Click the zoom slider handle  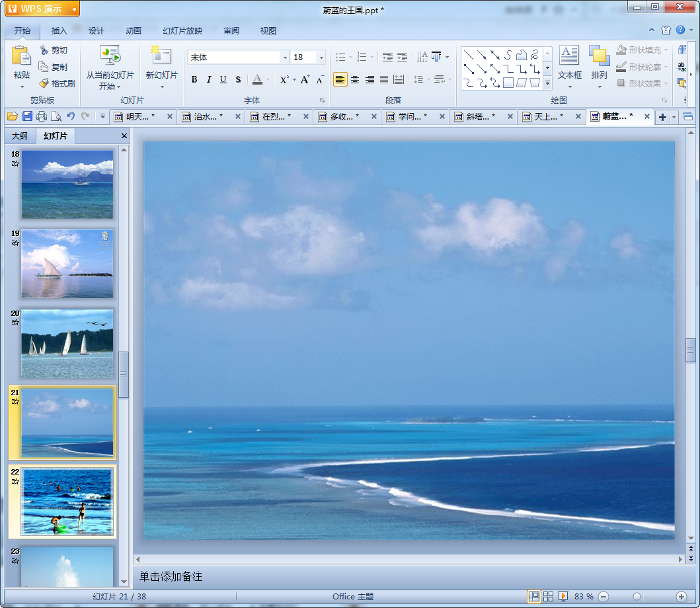click(637, 597)
